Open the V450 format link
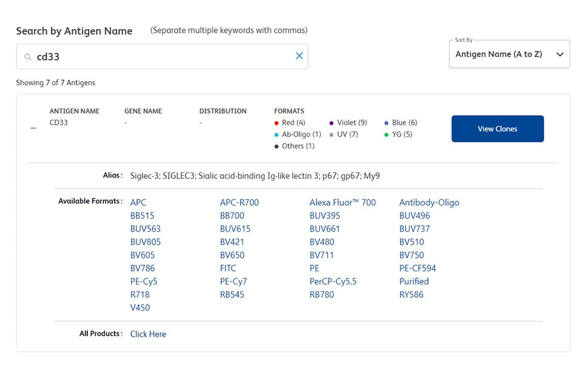Image resolution: width=588 pixels, height=378 pixels. pos(140,308)
